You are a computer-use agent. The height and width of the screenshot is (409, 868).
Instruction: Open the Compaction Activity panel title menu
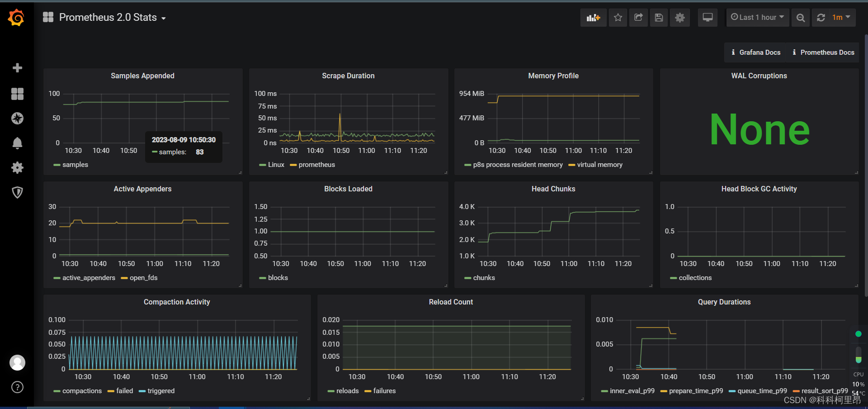click(x=177, y=302)
